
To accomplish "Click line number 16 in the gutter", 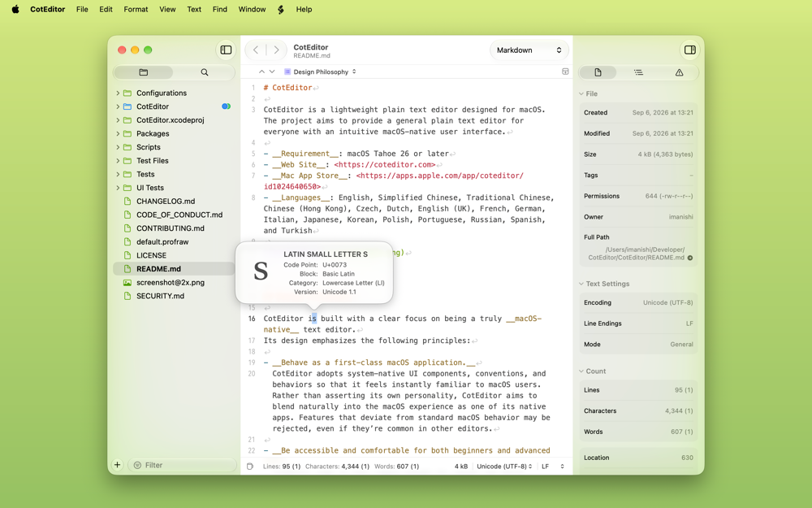I will (252, 319).
